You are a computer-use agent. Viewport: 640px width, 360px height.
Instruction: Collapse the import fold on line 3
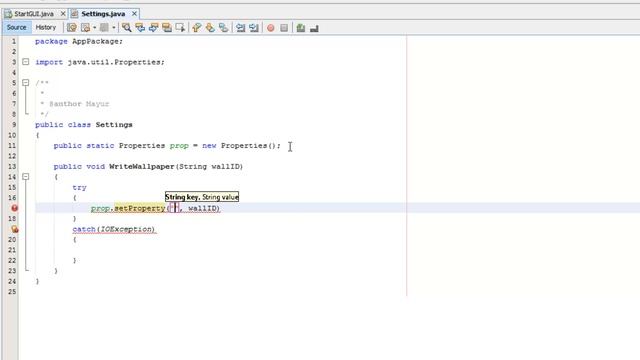point(26,62)
